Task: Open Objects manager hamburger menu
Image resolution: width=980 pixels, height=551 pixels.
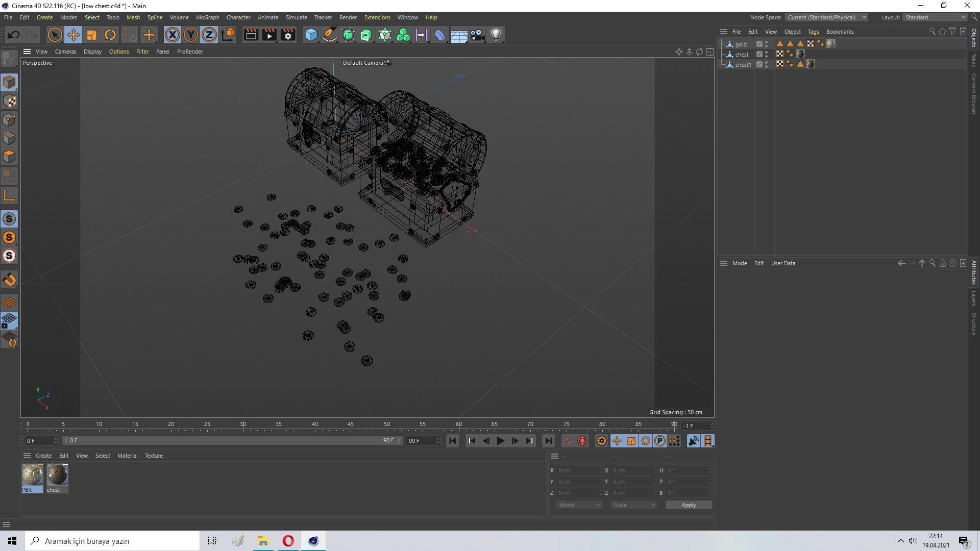Action: coord(723,32)
